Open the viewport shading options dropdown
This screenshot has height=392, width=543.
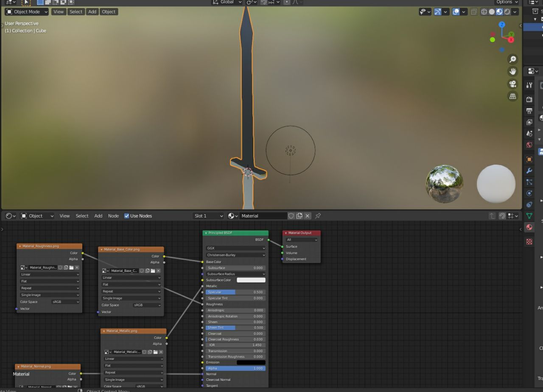pos(515,12)
